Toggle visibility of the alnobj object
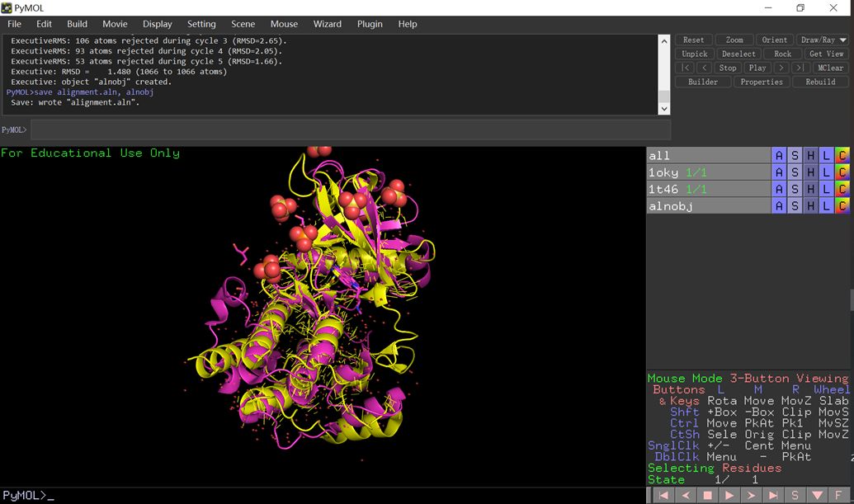This screenshot has width=854, height=504. pos(708,206)
